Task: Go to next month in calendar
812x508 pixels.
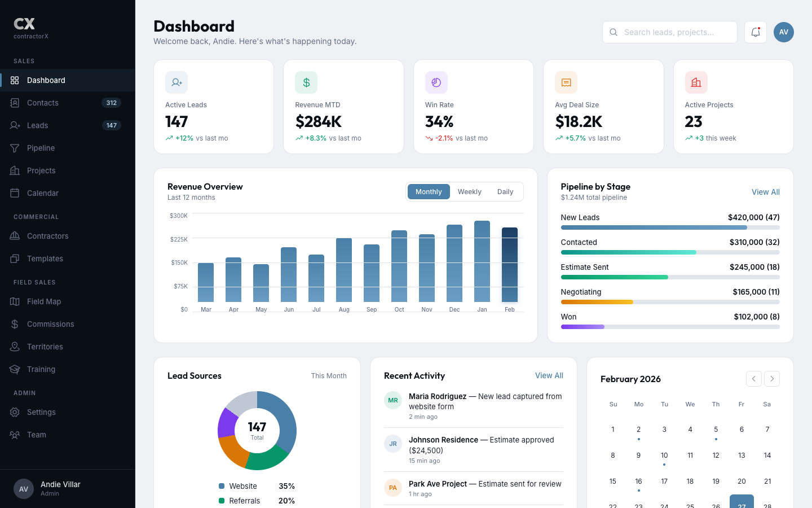Action: [x=771, y=379]
